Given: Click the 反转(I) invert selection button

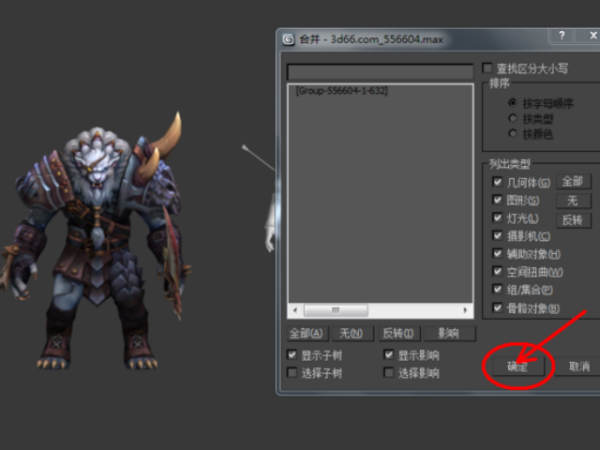Looking at the screenshot, I should (x=399, y=333).
